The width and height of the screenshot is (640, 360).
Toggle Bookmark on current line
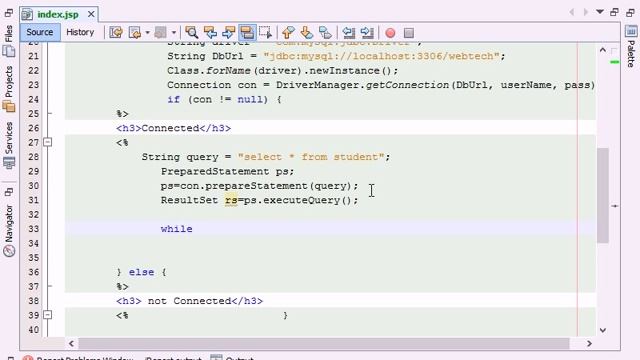click(325, 32)
